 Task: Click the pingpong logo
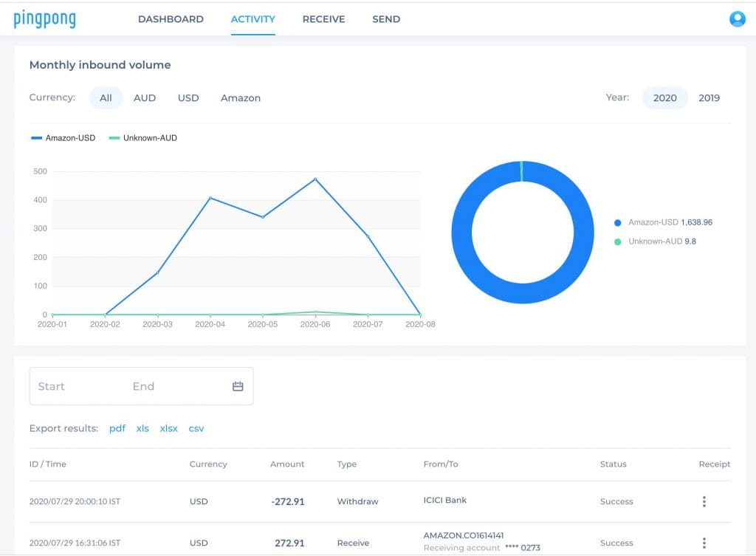coord(44,19)
